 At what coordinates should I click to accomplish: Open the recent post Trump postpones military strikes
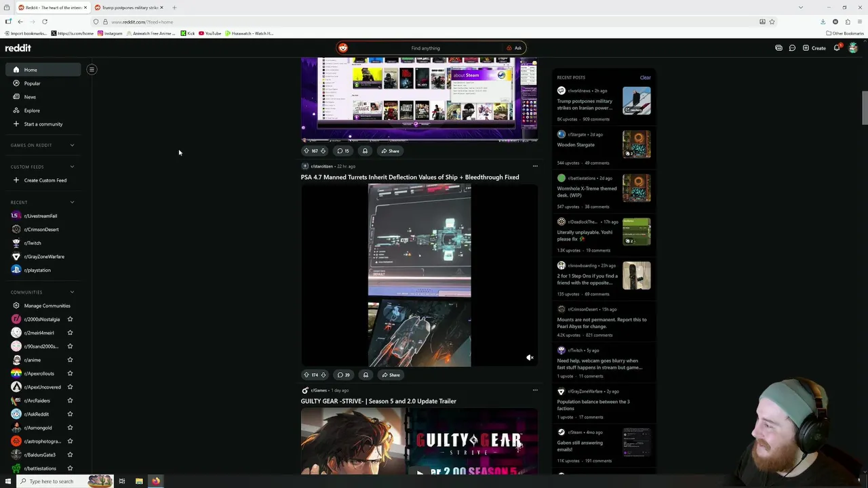click(585, 104)
